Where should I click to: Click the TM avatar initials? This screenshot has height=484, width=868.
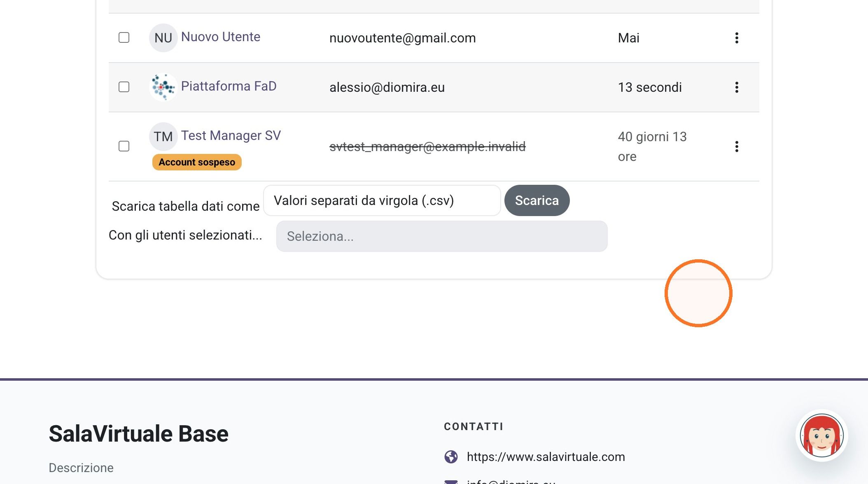163,137
